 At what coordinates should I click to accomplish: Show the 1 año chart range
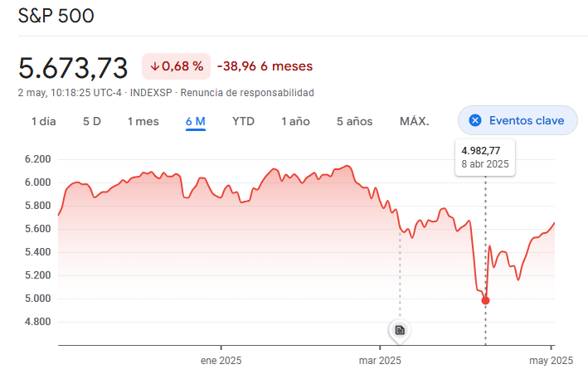[x=295, y=122]
